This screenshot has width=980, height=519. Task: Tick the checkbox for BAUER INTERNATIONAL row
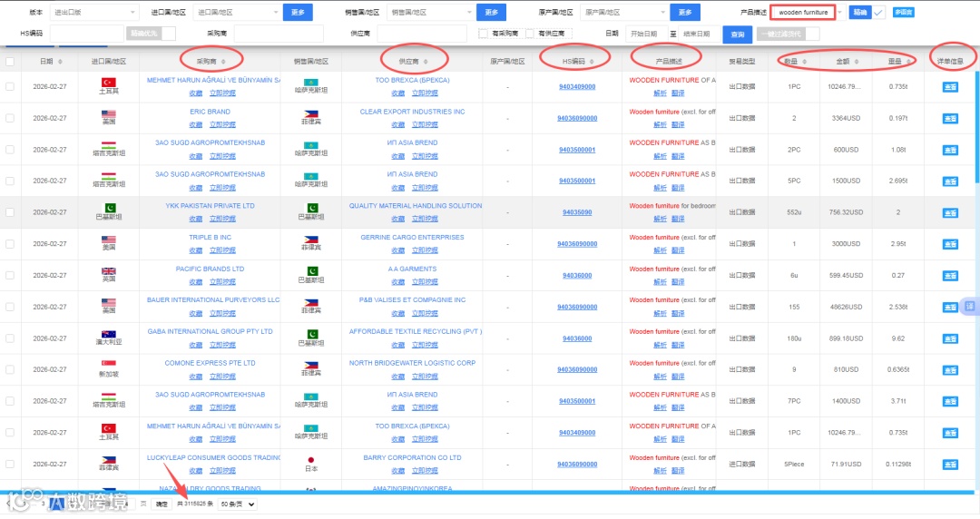(10, 307)
